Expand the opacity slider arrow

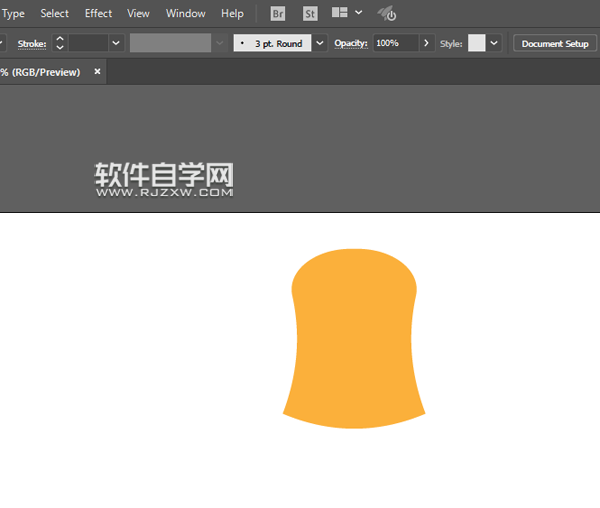click(427, 44)
